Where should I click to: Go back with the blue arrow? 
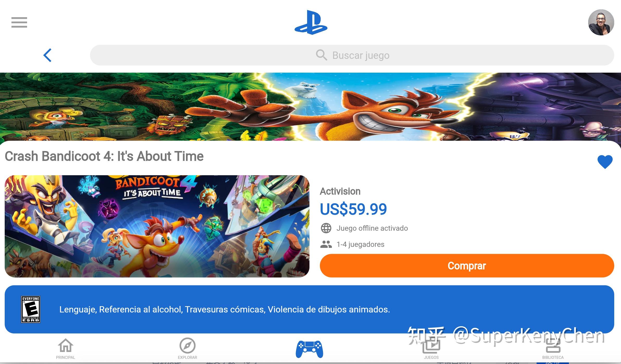tap(47, 55)
